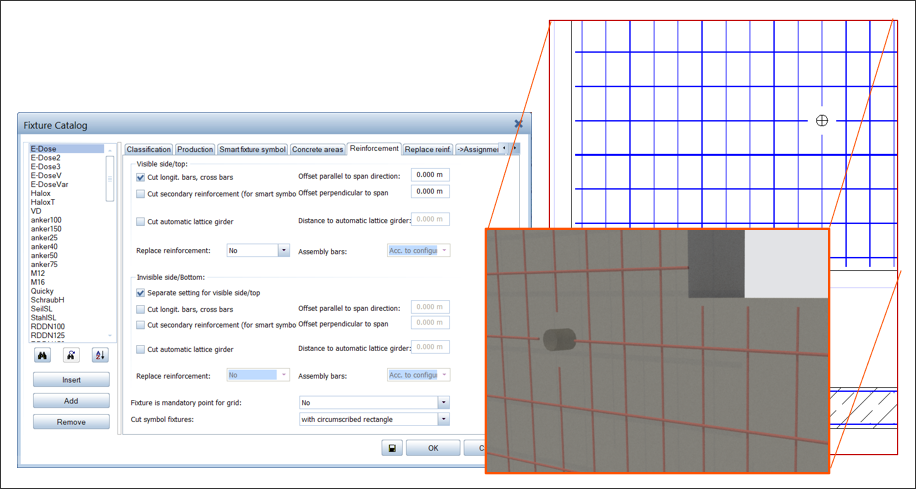Viewport: 916px width, 489px height.
Task: Open the Concrete areas tab
Action: click(317, 150)
